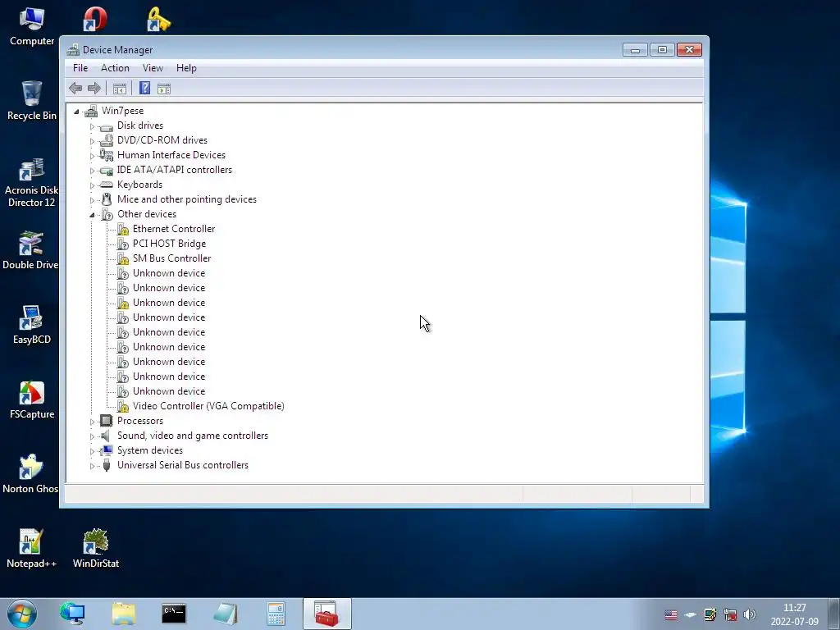Screen dimensions: 840x630
Task: Click the DVD/CD-ROM drives category icon
Action: [107, 140]
